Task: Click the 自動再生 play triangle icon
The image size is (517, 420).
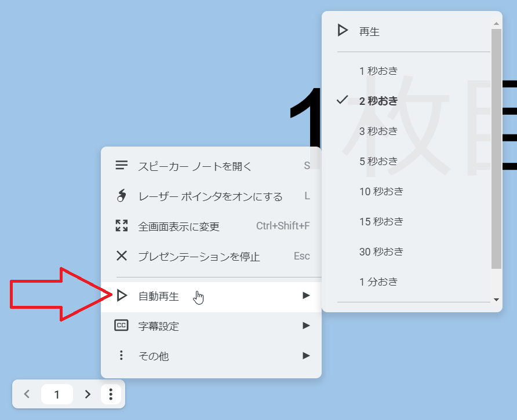Action: pos(122,295)
